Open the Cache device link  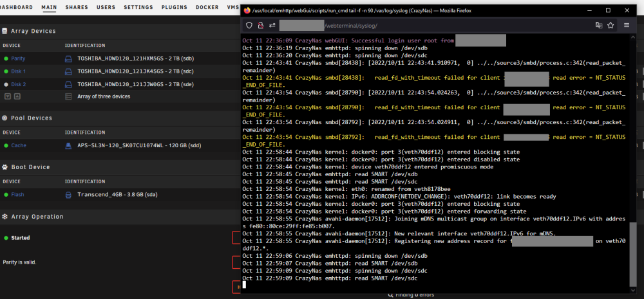click(x=19, y=145)
